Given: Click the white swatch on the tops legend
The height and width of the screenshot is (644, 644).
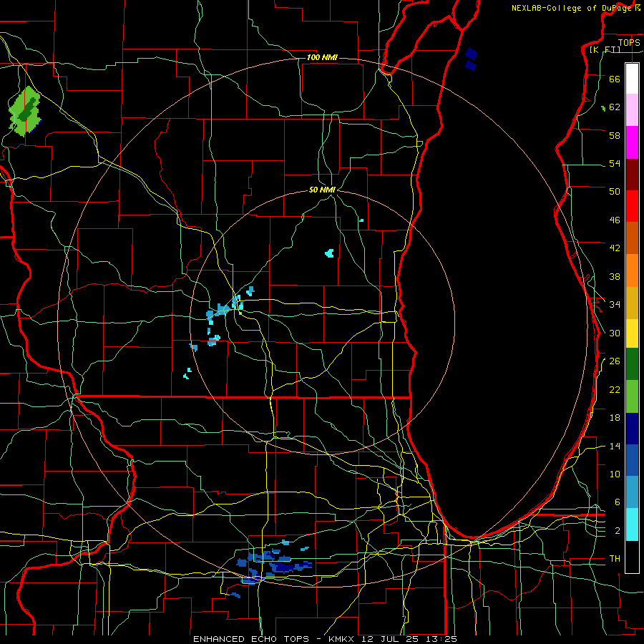Looking at the screenshot, I should pos(632,79).
